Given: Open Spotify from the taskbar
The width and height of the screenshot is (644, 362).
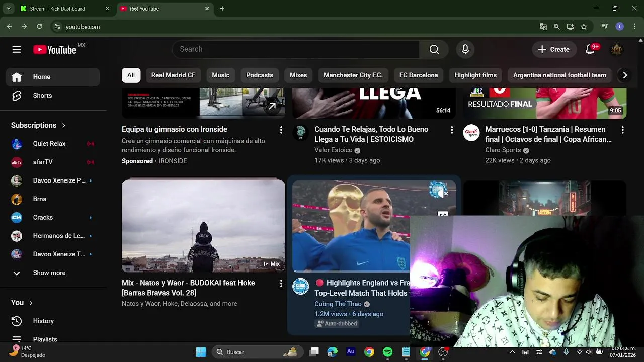Looking at the screenshot, I should click(387, 352).
